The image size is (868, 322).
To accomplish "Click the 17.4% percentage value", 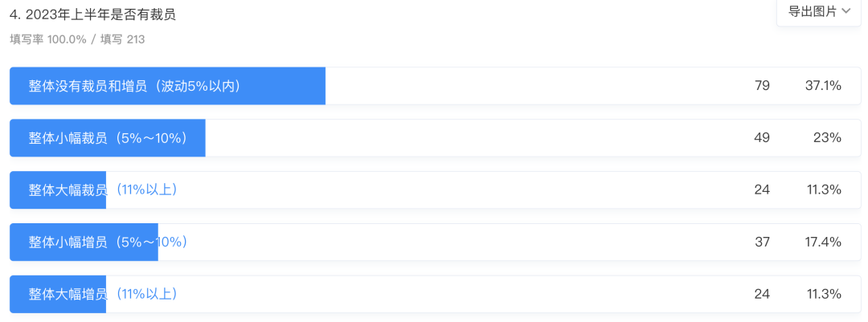I will (823, 242).
